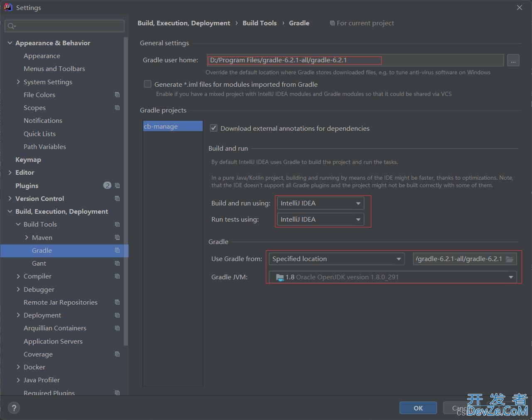The height and width of the screenshot is (420, 532).
Task: Click Build, Execution, Deployment breadcrumb
Action: click(x=184, y=23)
